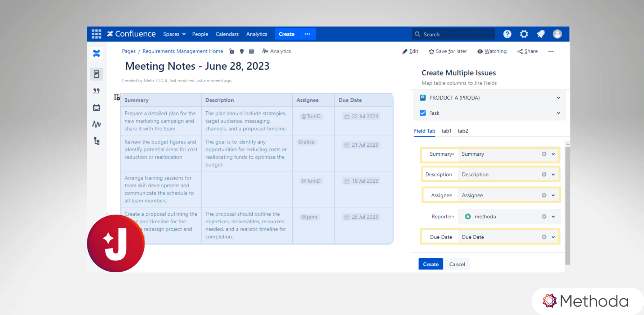This screenshot has width=644, height=315.
Task: Open the ellipsis next to Create in header
Action: point(307,34)
